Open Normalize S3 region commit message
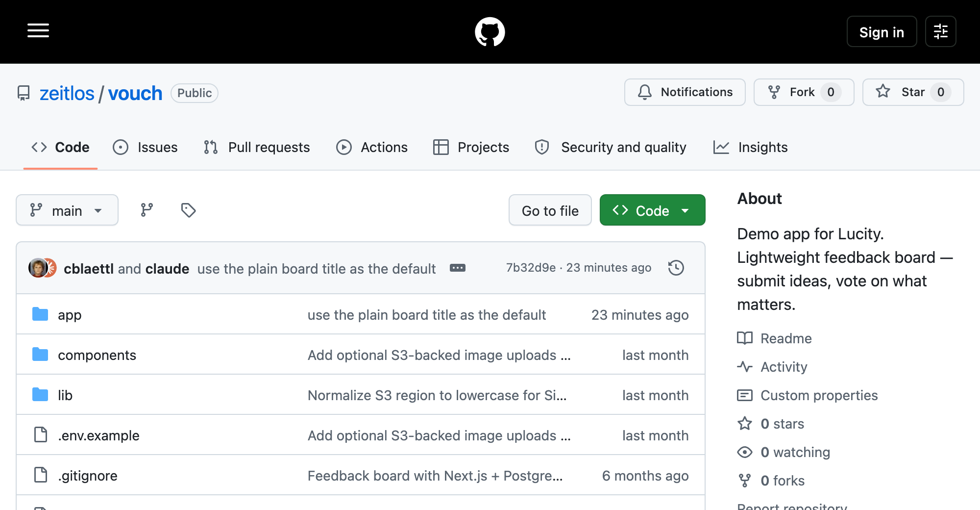The image size is (980, 510). (437, 395)
